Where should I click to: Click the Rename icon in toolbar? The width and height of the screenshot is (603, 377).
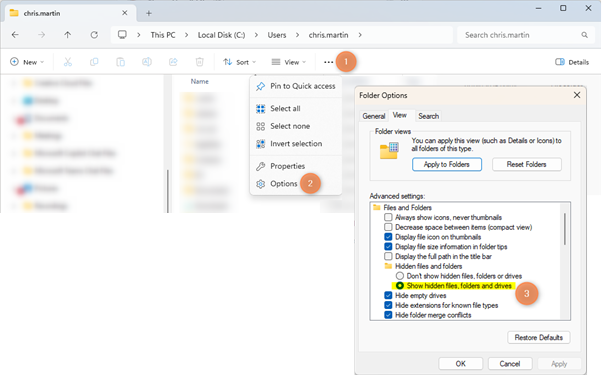pos(147,62)
